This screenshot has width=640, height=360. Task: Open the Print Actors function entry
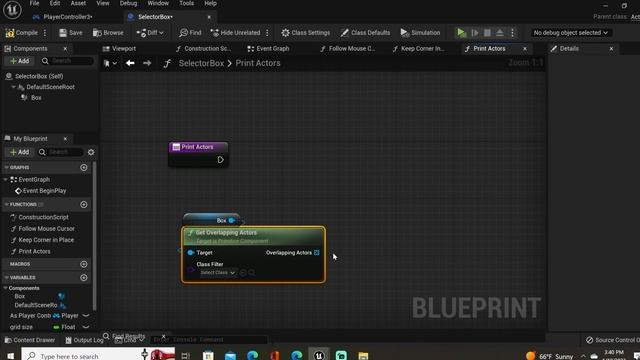point(34,251)
